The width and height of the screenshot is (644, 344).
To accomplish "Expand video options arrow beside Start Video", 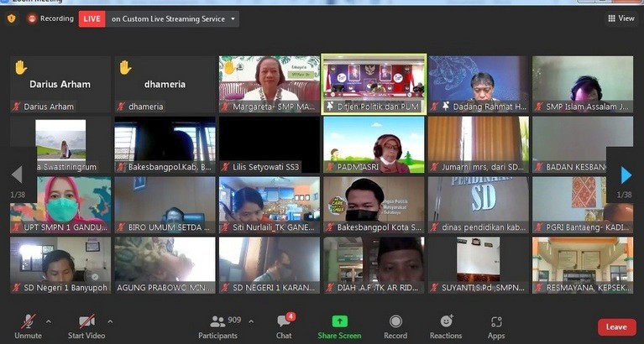I will tap(110, 321).
